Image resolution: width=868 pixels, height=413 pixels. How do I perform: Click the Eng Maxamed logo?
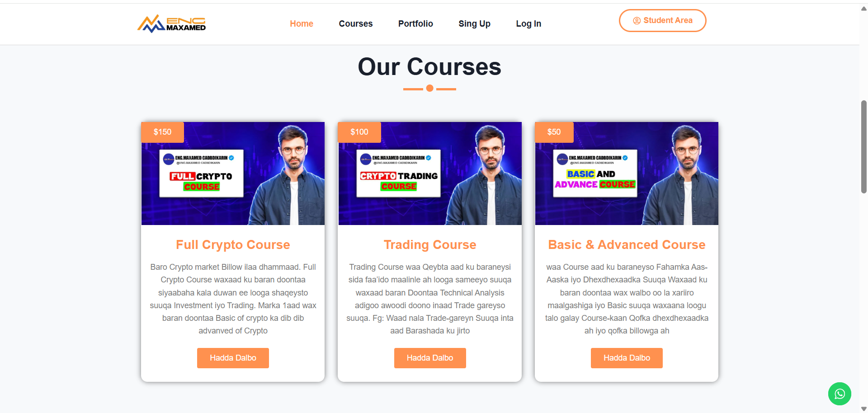(x=172, y=23)
